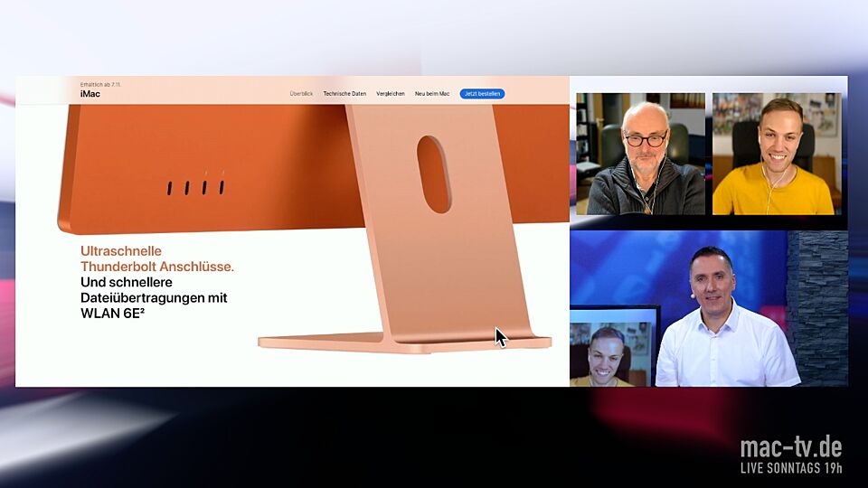
Task: Click the 'WLAN 6E²' text line
Action: pyautogui.click(x=112, y=314)
